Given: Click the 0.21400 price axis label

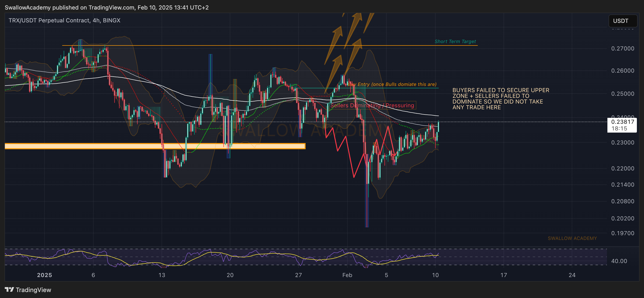Looking at the screenshot, I should pos(623,185).
